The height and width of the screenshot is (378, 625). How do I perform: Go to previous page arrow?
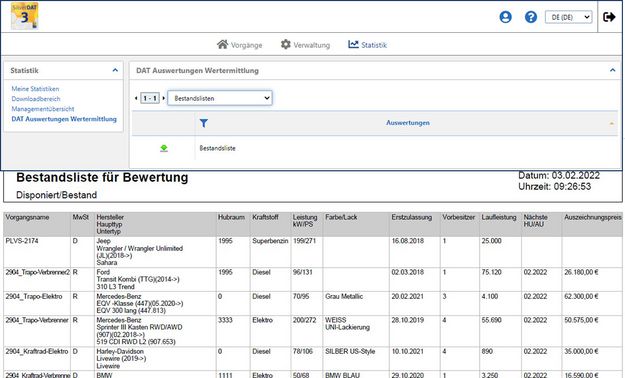136,98
